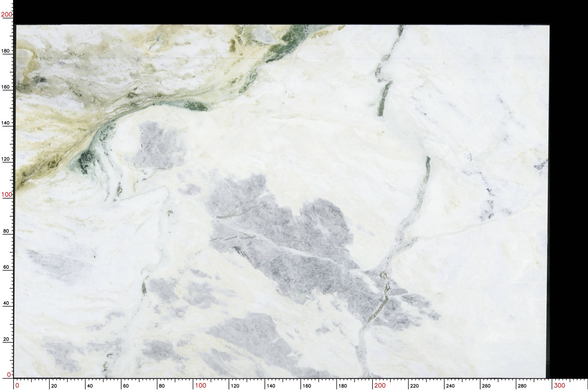Click the red 200 mark on horizontal ruler
The image size is (588, 392).
point(379,385)
